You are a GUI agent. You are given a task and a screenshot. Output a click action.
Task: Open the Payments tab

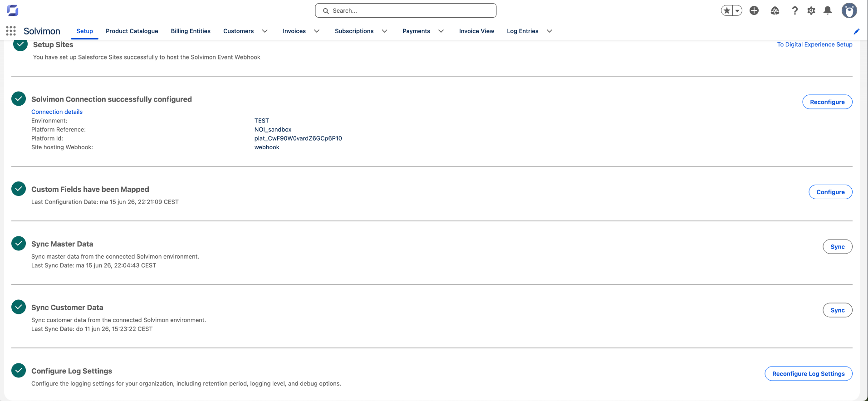[417, 31]
